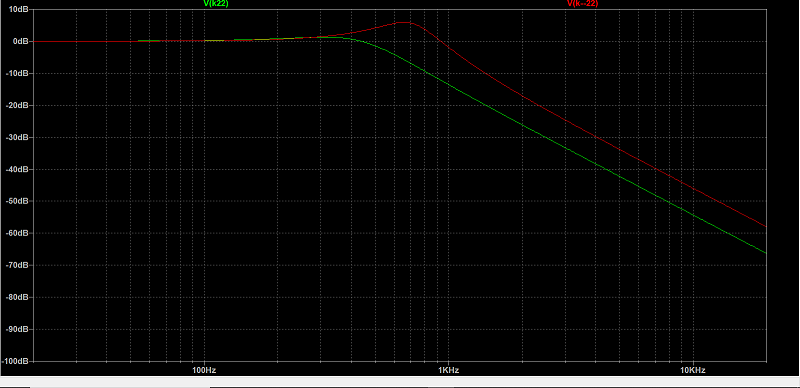The width and height of the screenshot is (800, 388).
Task: Click the -10dB axis label
Action: tap(17, 74)
